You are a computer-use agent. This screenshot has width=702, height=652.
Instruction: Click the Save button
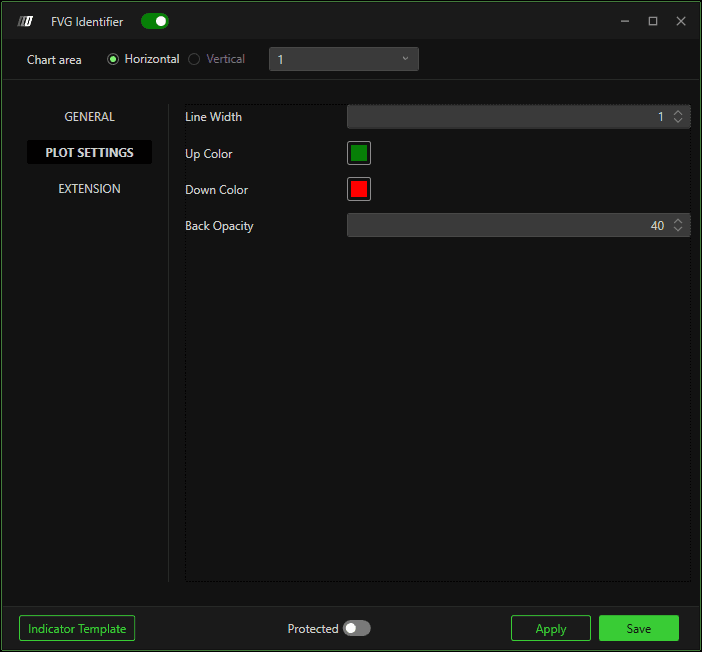639,628
